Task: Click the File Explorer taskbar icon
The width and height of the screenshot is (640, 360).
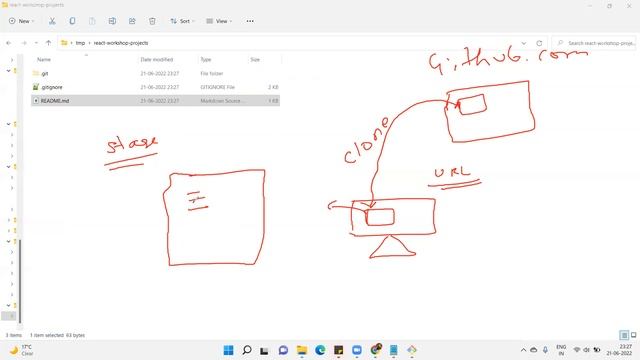Action: [302, 350]
